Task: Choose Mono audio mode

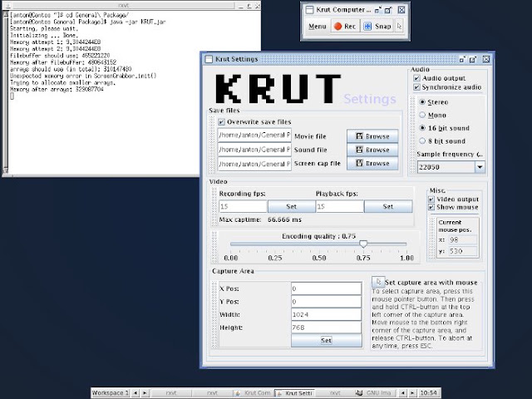Action: pyautogui.click(x=422, y=115)
